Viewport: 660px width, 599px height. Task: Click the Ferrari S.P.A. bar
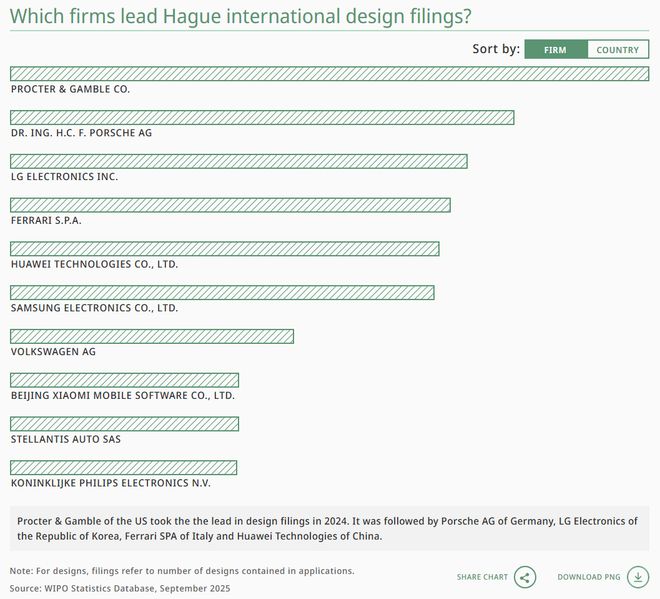tap(230, 205)
